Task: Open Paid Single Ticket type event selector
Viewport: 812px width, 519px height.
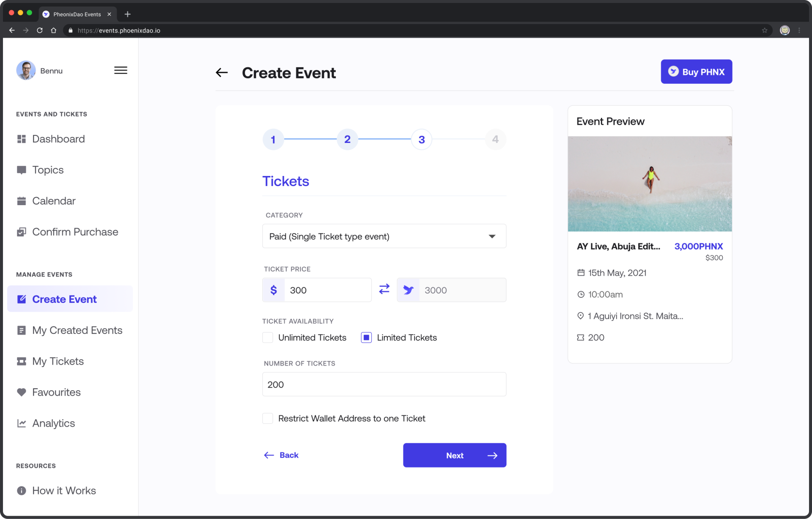Action: pyautogui.click(x=384, y=236)
